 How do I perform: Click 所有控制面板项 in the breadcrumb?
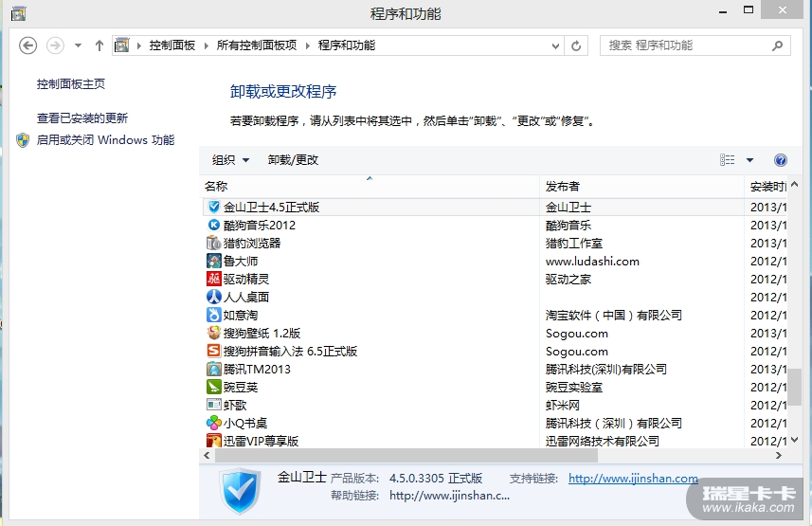pyautogui.click(x=257, y=45)
